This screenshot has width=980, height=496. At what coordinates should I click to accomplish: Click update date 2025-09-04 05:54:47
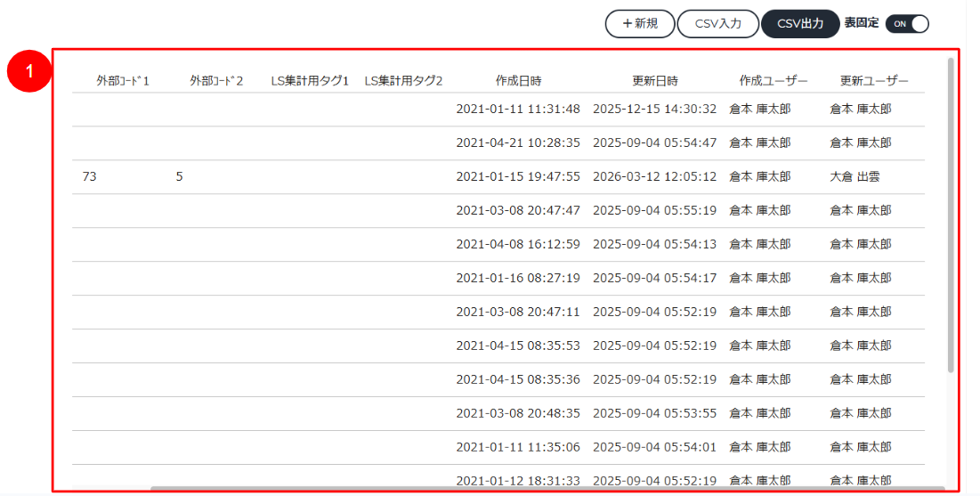coord(655,142)
